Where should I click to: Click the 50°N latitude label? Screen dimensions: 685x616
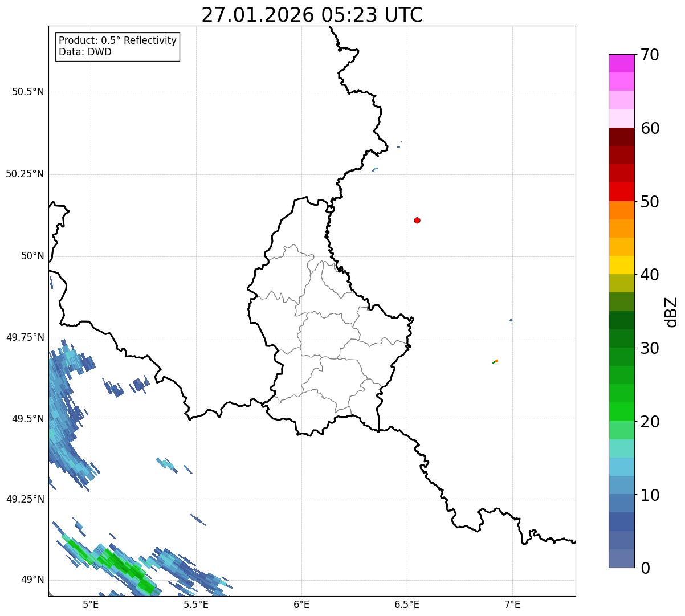[32, 256]
